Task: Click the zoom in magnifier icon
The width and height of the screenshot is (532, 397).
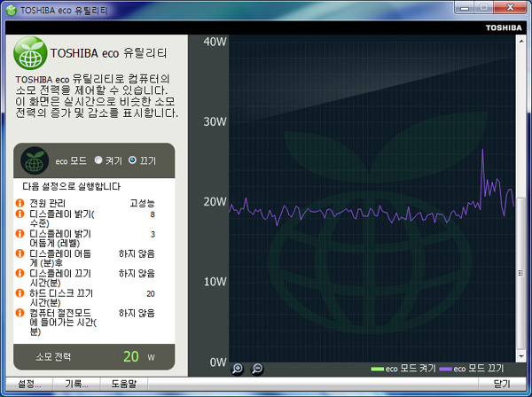Action: pyautogui.click(x=238, y=369)
